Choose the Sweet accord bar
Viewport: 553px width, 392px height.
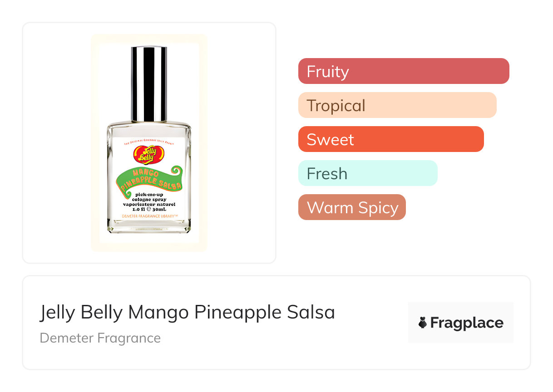point(390,139)
